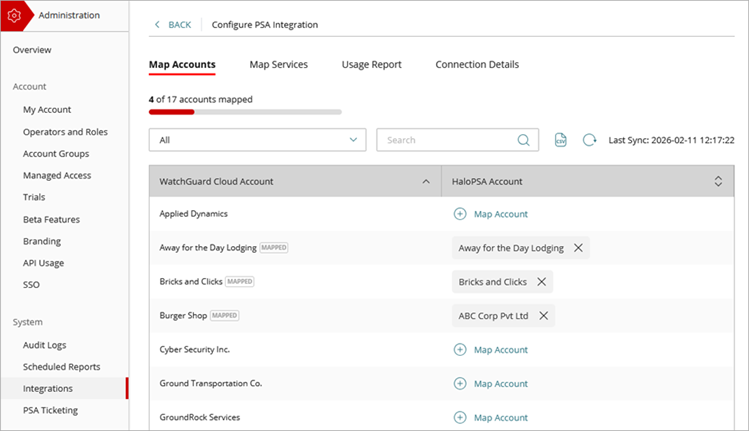Open SSO in sidebar

pos(31,284)
